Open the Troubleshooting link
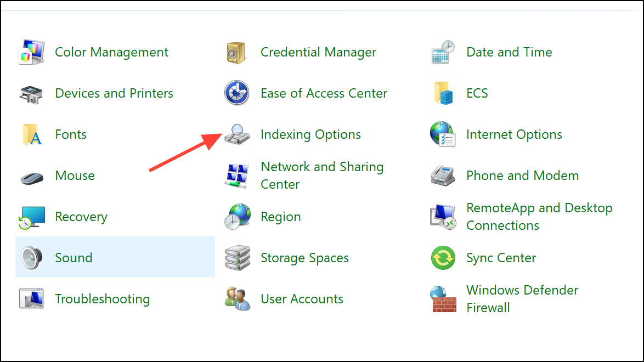Screen dimensions: 644x362 click(x=102, y=299)
